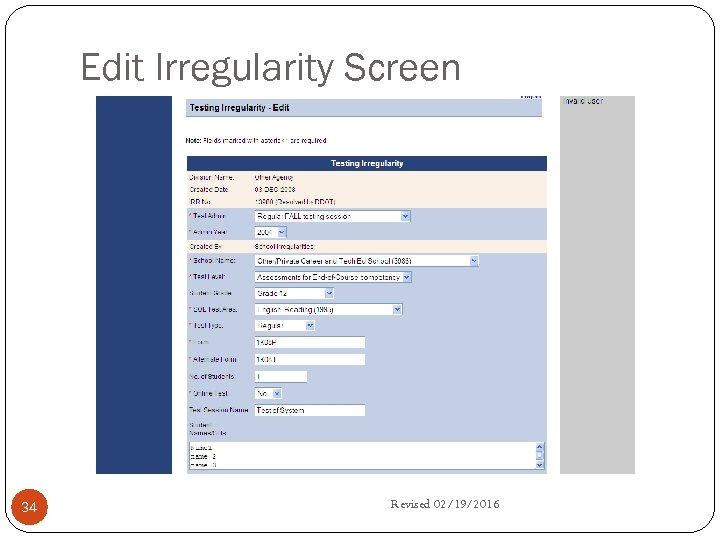
Task: Click the student names text area
Action: pos(362,456)
